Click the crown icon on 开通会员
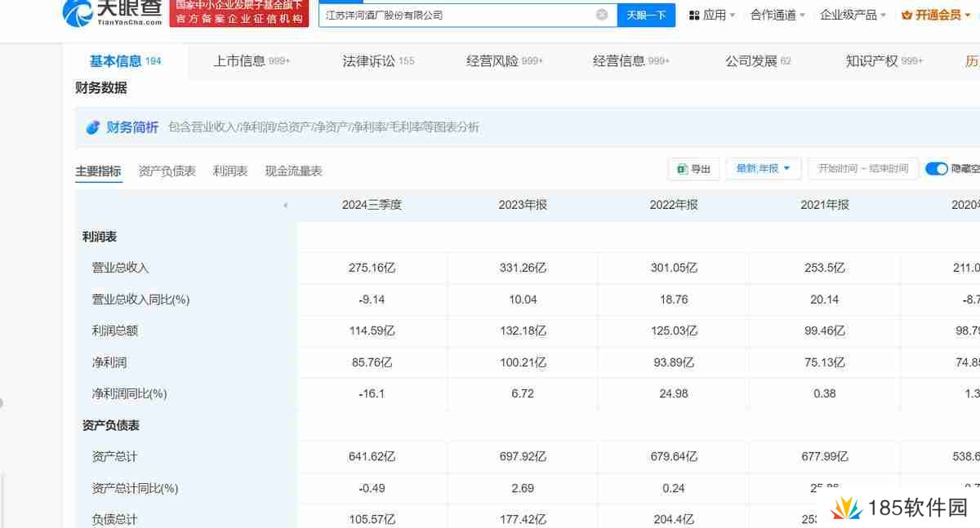 [909, 14]
